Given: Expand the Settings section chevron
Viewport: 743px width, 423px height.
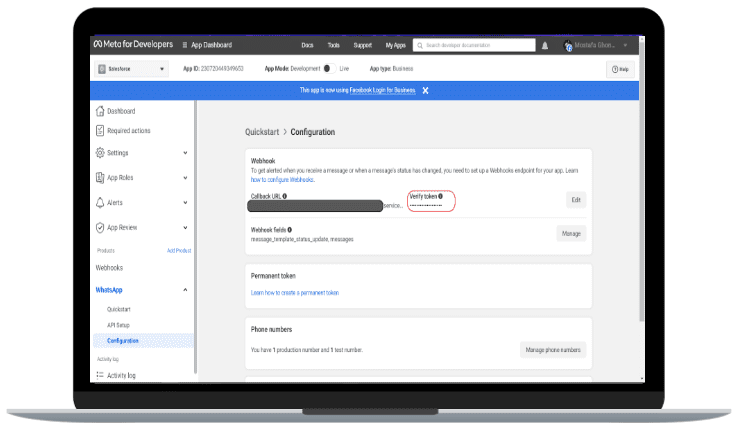Looking at the screenshot, I should coord(185,153).
